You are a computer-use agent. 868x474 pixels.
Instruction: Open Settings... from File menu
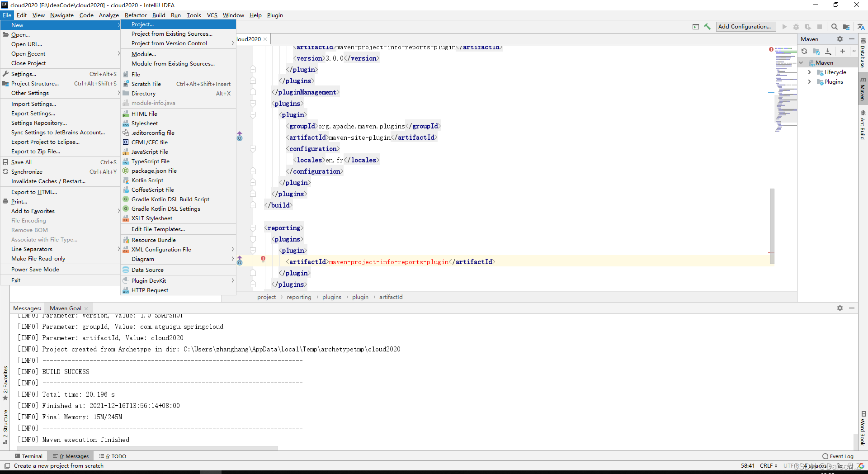tap(60, 74)
